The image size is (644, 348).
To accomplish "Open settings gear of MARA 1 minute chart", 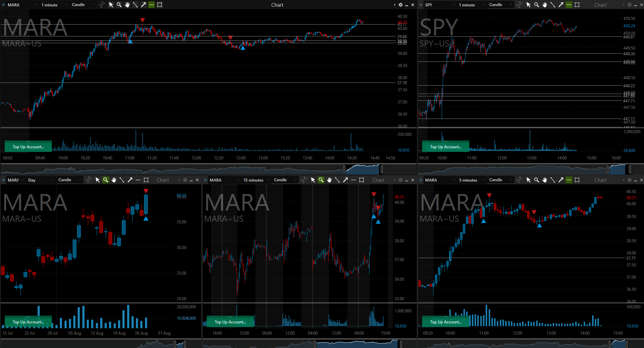I will (401, 5).
